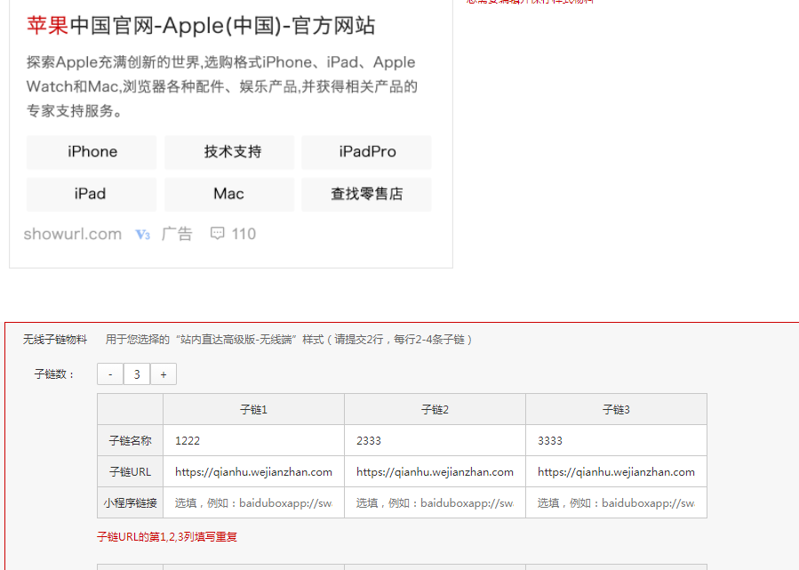
Task: Decrease 子链数 with the minus button
Action: pyautogui.click(x=110, y=374)
